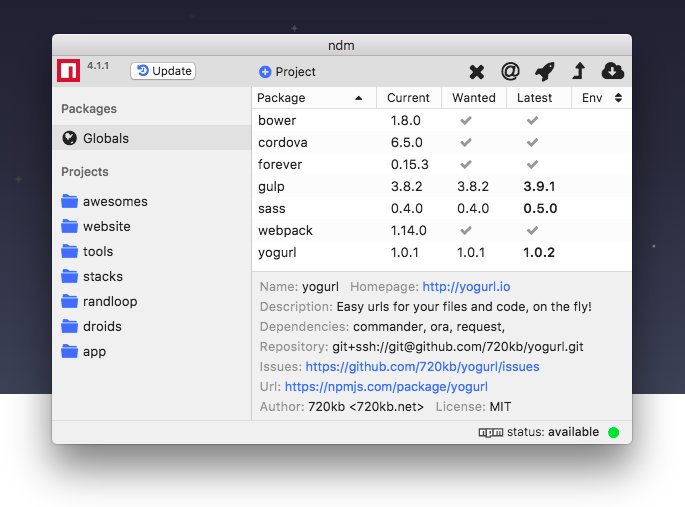
Task: Open the randloop project
Action: point(99,301)
